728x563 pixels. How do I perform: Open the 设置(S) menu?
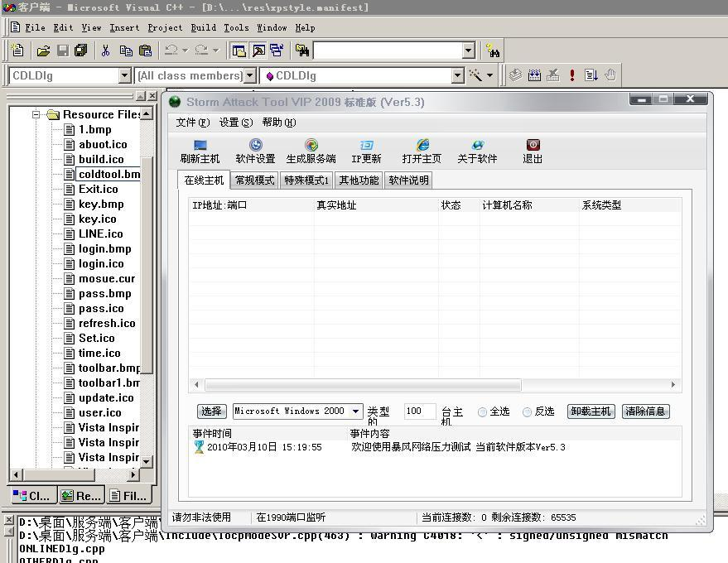coord(236,123)
